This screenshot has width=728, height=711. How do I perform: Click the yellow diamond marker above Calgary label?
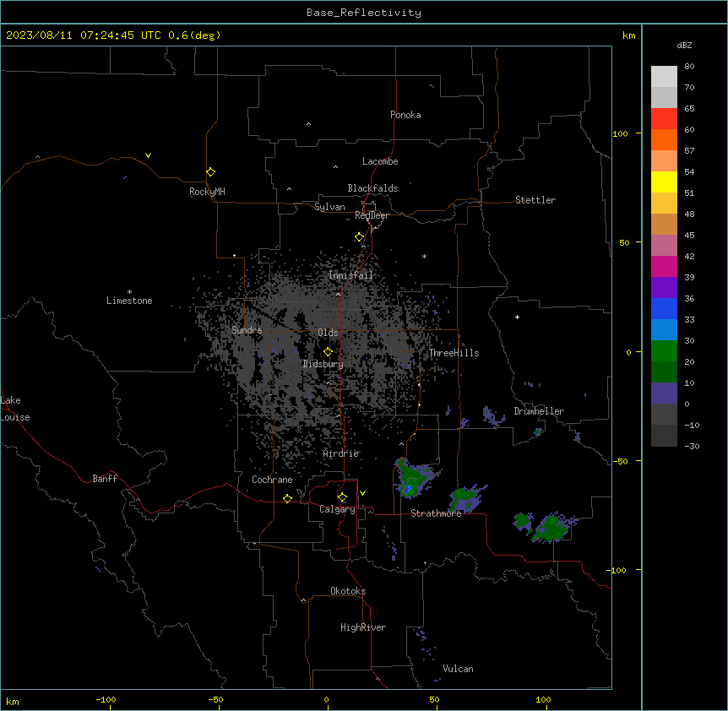pyautogui.click(x=342, y=497)
